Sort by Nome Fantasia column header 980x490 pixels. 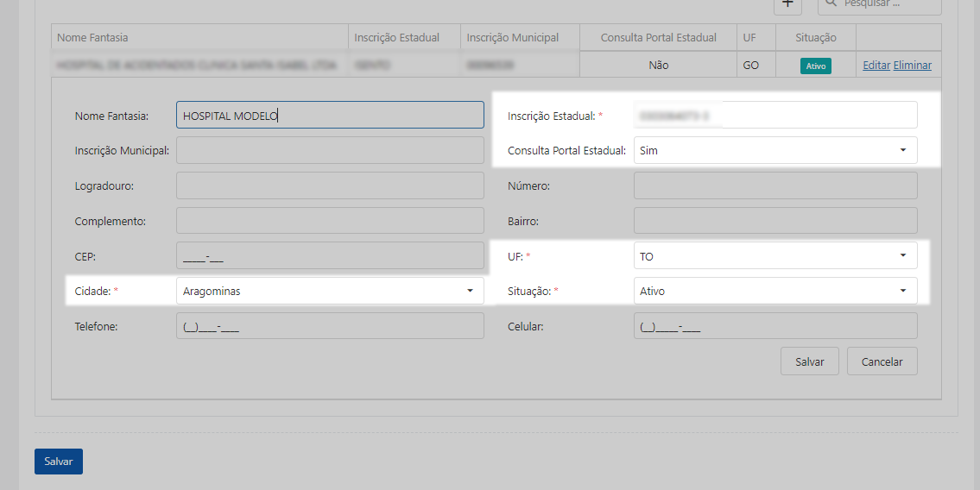[x=92, y=37]
